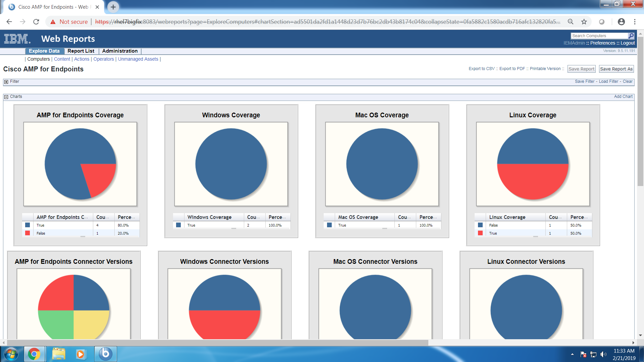Open BigFix from the taskbar
Image resolution: width=644 pixels, height=362 pixels.
[x=105, y=354]
